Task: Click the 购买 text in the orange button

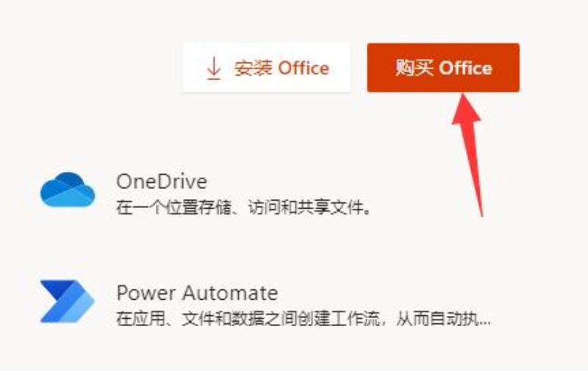Action: [414, 68]
